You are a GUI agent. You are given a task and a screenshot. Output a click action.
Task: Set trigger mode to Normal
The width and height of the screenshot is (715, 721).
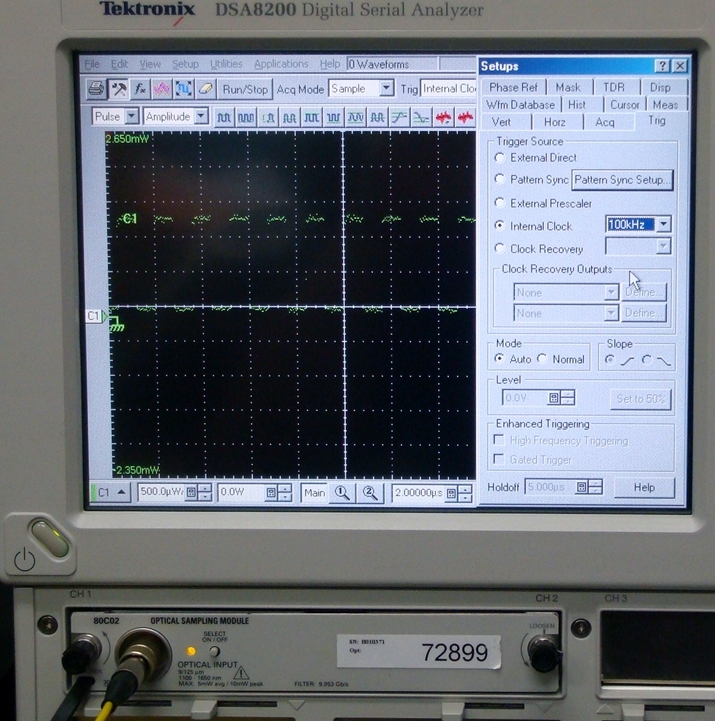(x=542, y=359)
